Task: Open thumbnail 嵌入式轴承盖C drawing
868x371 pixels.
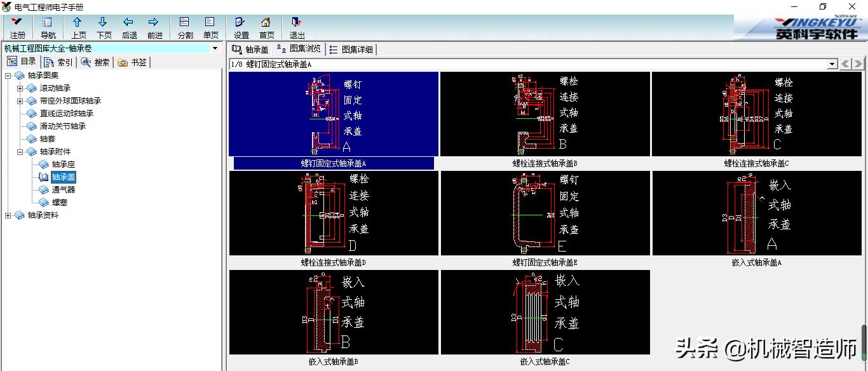Action: pos(545,312)
